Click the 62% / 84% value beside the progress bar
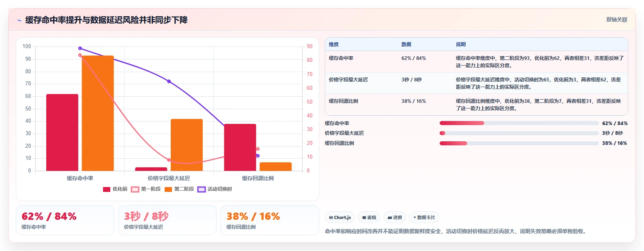 click(x=615, y=123)
